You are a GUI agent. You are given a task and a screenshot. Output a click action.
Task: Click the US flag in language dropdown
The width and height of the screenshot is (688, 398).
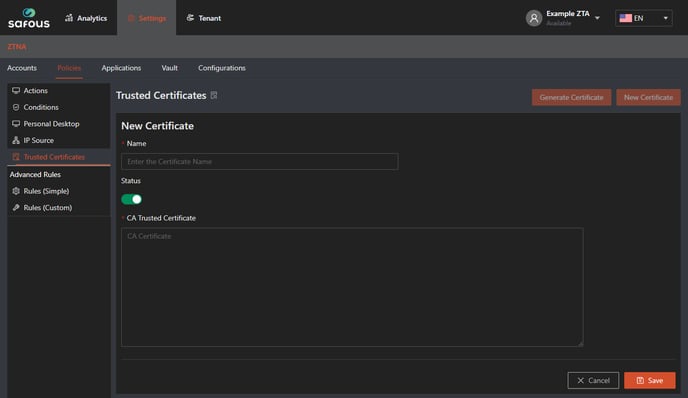point(625,18)
